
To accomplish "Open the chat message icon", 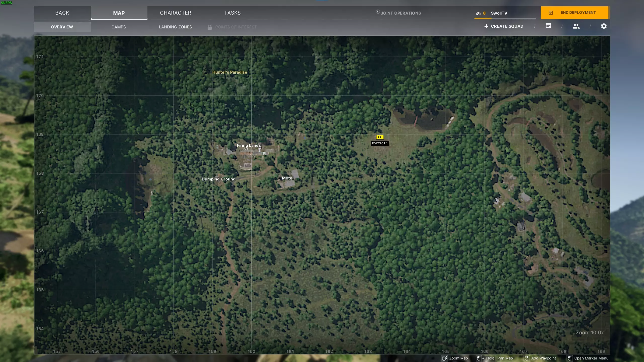I will pos(548,26).
